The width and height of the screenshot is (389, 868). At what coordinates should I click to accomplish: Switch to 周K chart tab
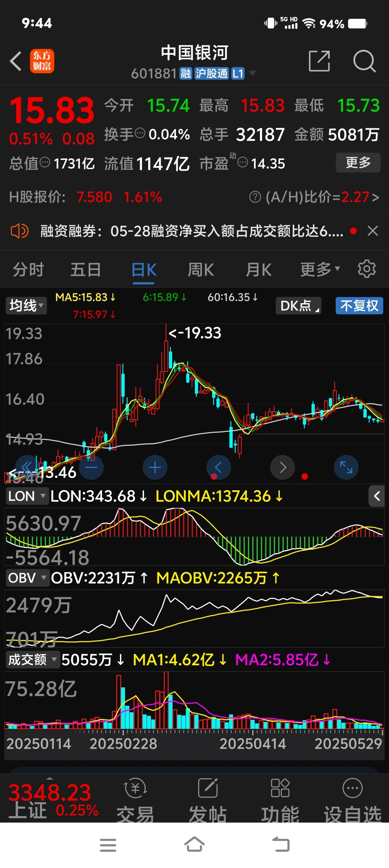[201, 270]
